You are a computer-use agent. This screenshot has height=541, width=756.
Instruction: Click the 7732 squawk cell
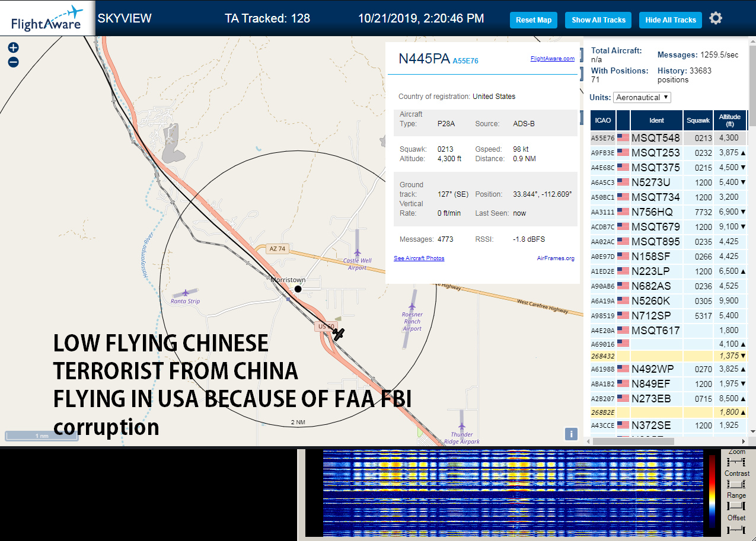pos(698,212)
